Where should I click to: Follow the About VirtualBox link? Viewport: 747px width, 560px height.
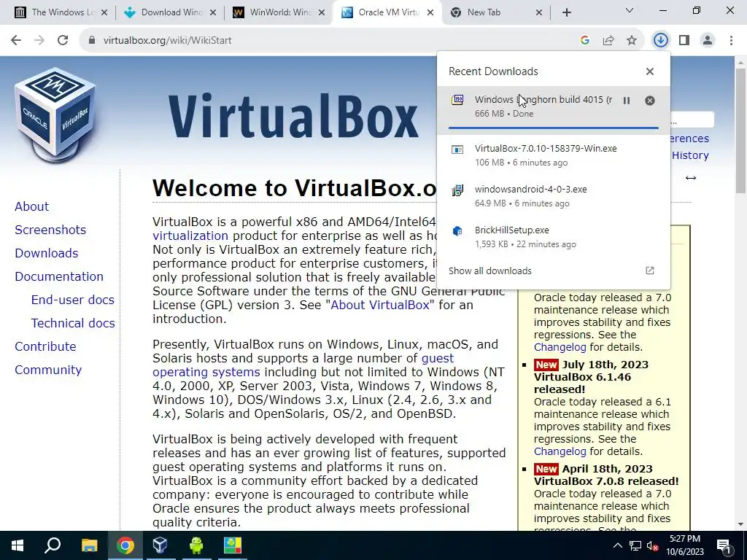pos(380,305)
